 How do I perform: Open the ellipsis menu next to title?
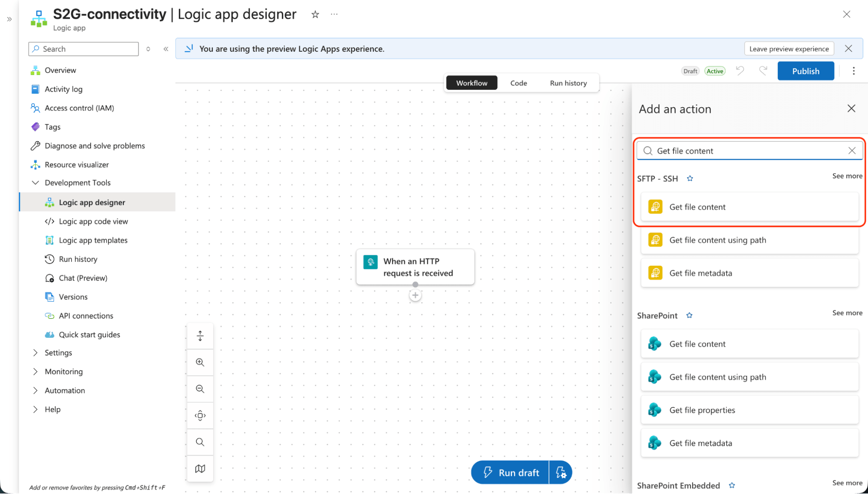[334, 14]
